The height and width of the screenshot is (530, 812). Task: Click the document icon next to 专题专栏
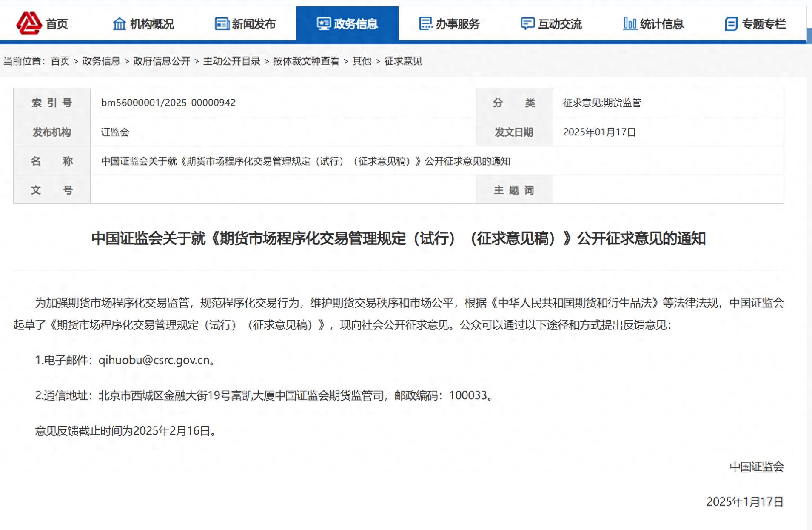(731, 24)
